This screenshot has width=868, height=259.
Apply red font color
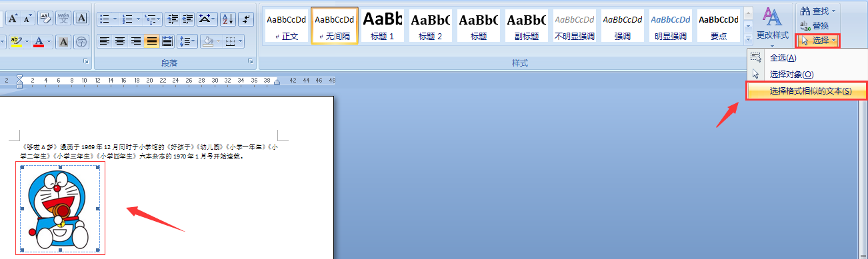(39, 42)
